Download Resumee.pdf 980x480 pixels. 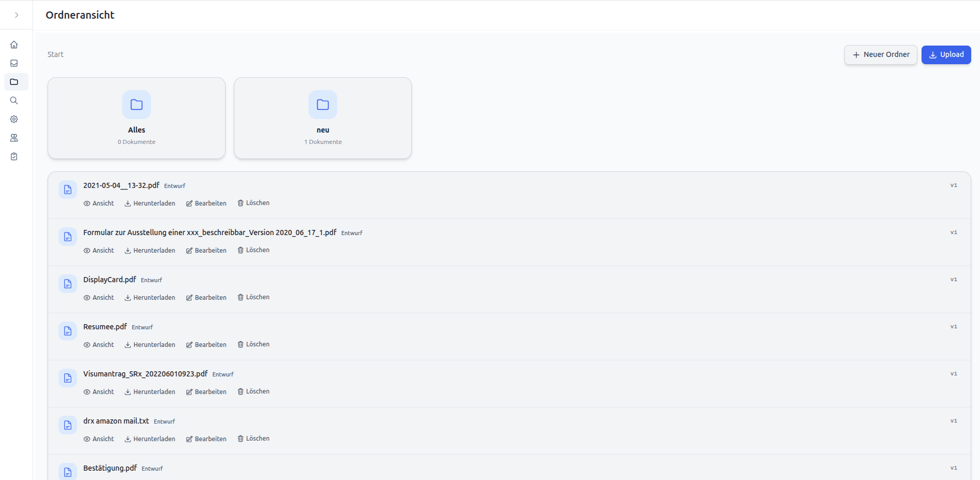[x=150, y=345]
